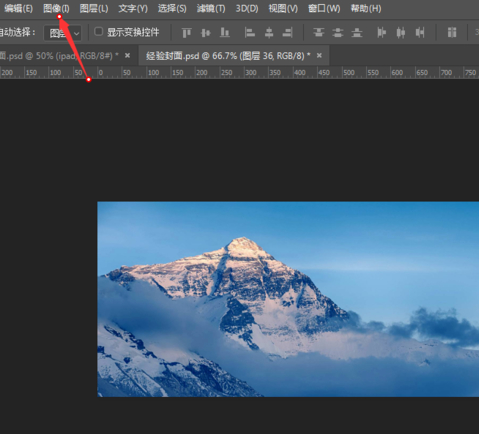Open the 图像(I) menu
This screenshot has height=434, width=479.
point(56,9)
